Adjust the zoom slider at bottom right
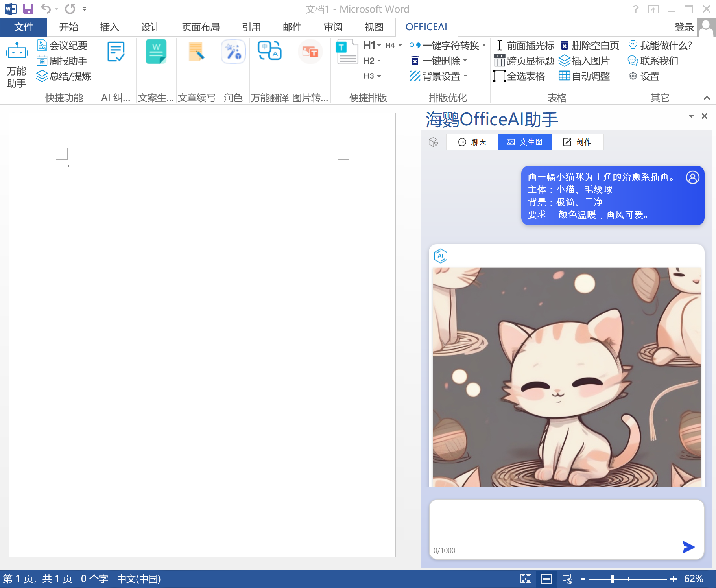The width and height of the screenshot is (716, 588). click(x=612, y=579)
